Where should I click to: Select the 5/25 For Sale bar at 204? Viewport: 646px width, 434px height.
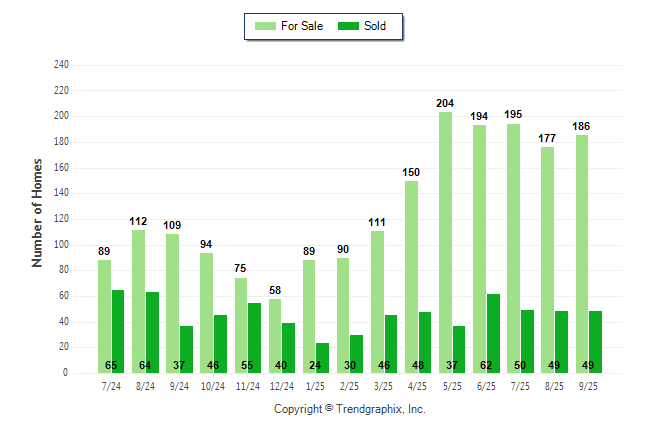click(445, 240)
